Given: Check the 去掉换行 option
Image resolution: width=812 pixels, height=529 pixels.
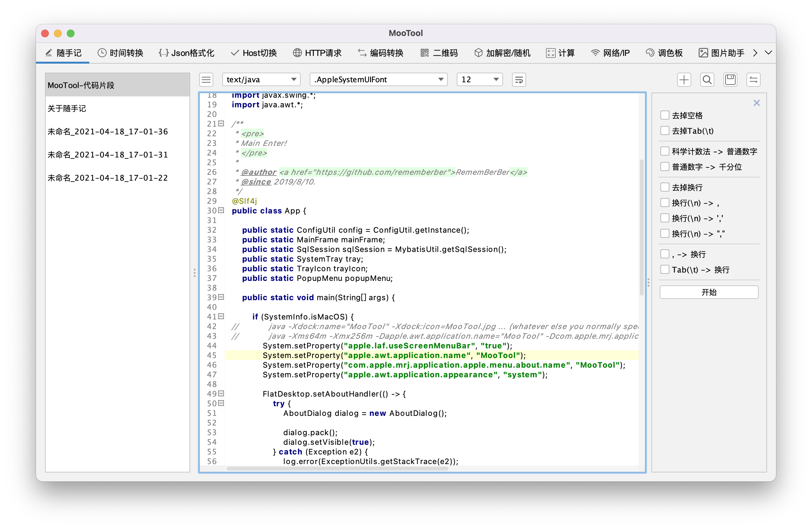Looking at the screenshot, I should click(x=665, y=187).
